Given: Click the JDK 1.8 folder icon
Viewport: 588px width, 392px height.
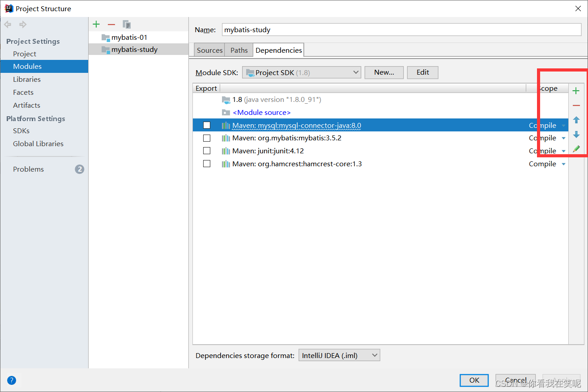Looking at the screenshot, I should coord(226,100).
